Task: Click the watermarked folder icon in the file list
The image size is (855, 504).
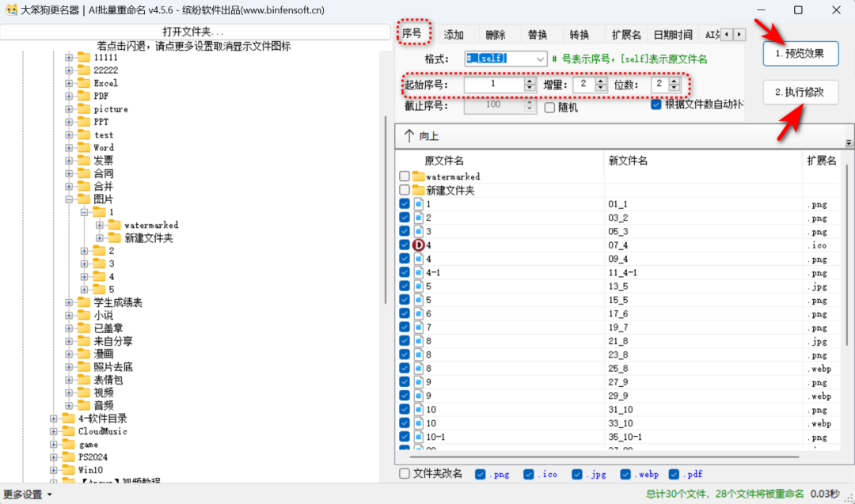Action: (x=420, y=176)
